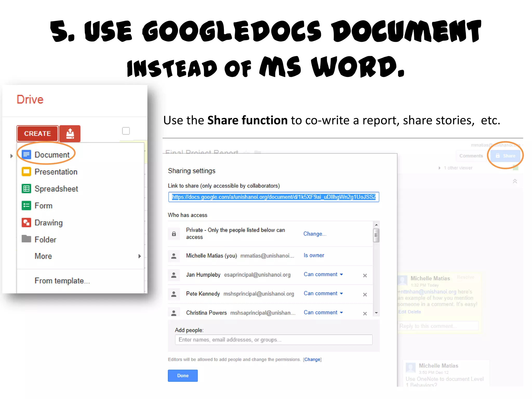Click Jan Humpleby person icon
The width and height of the screenshot is (532, 399).
coord(174,275)
